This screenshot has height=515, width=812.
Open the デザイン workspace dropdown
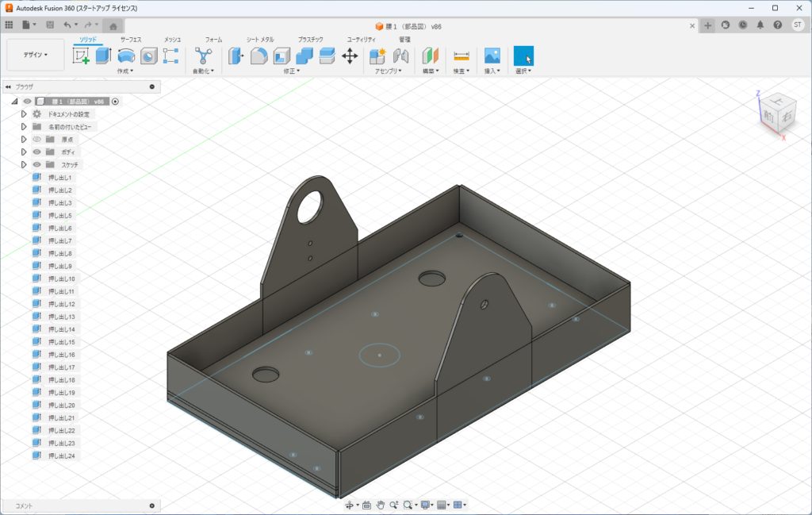click(x=35, y=55)
